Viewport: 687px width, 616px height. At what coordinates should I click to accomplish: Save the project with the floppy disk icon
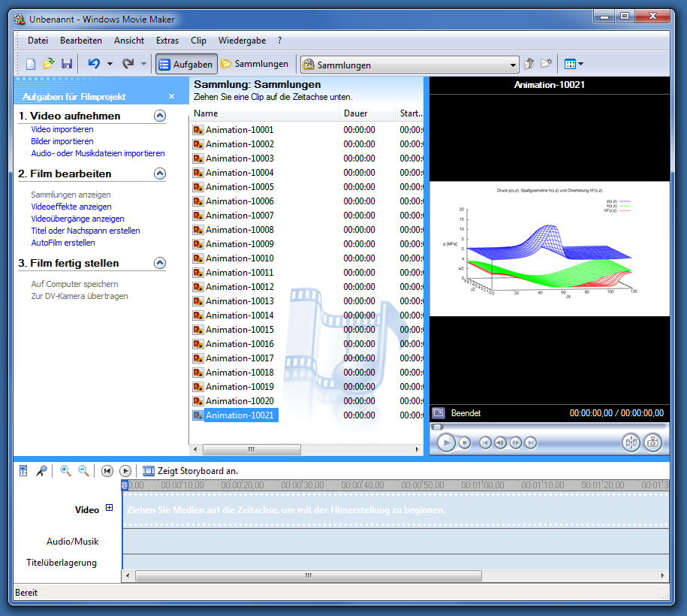pyautogui.click(x=67, y=64)
